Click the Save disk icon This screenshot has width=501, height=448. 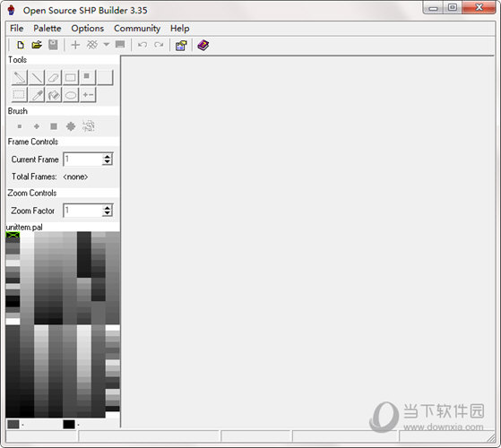(53, 45)
